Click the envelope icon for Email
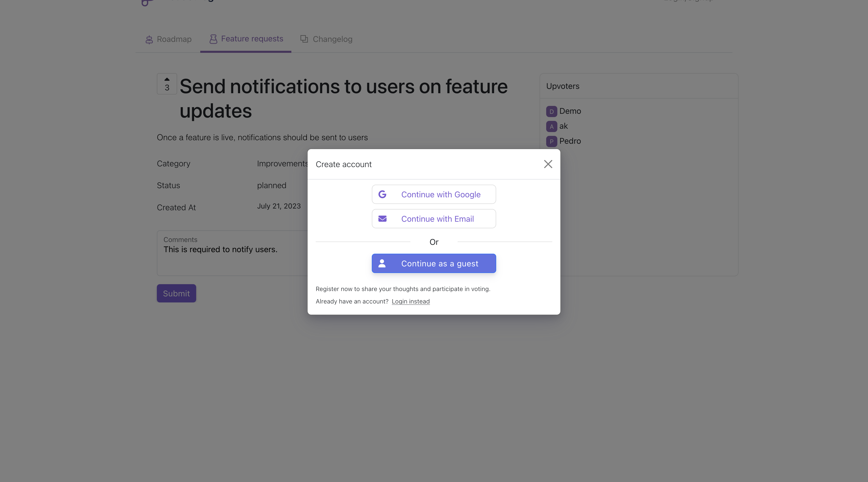This screenshot has width=868, height=482. [382, 219]
